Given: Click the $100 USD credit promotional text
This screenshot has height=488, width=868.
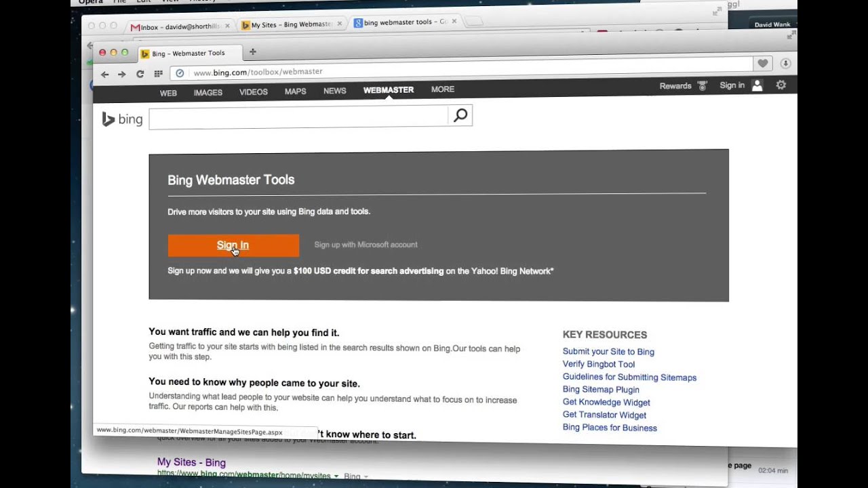Looking at the screenshot, I should [361, 271].
